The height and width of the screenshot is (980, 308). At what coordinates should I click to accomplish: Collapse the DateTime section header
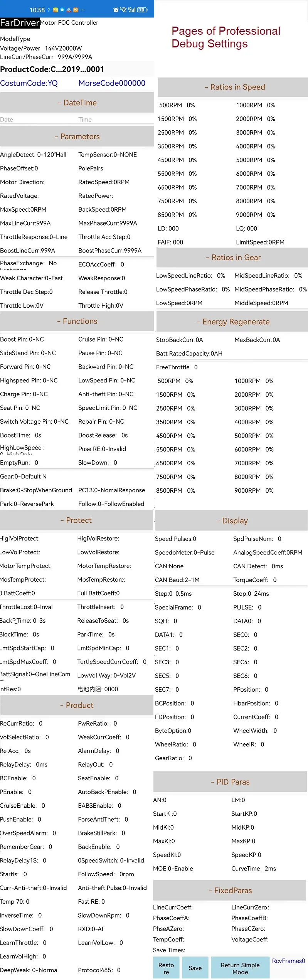point(77,103)
